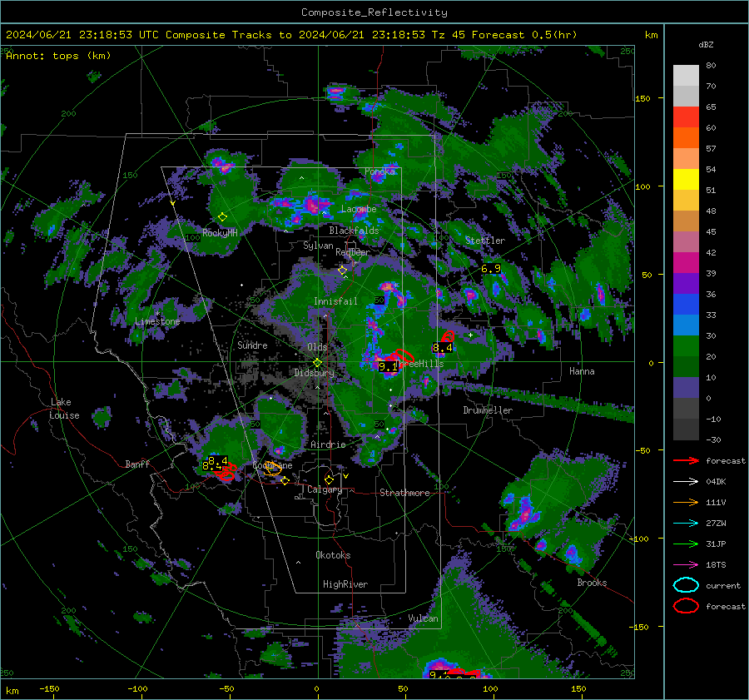Click the Olds label

point(317,347)
